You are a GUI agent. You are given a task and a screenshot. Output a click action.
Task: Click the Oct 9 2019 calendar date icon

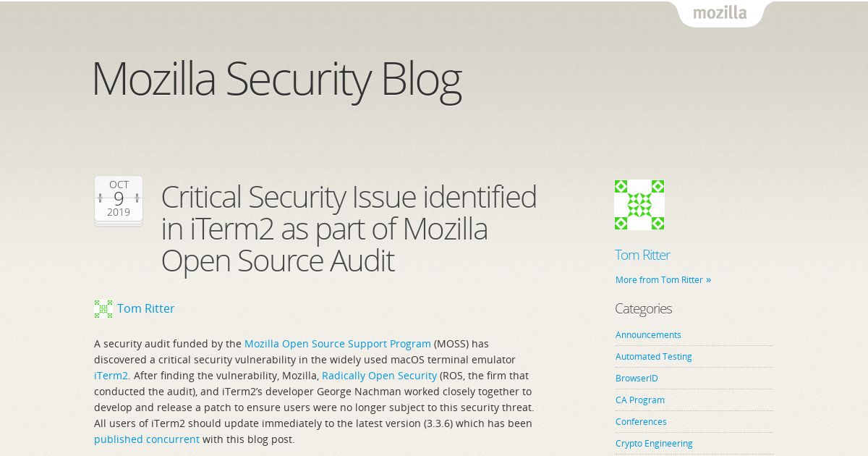pyautogui.click(x=119, y=200)
